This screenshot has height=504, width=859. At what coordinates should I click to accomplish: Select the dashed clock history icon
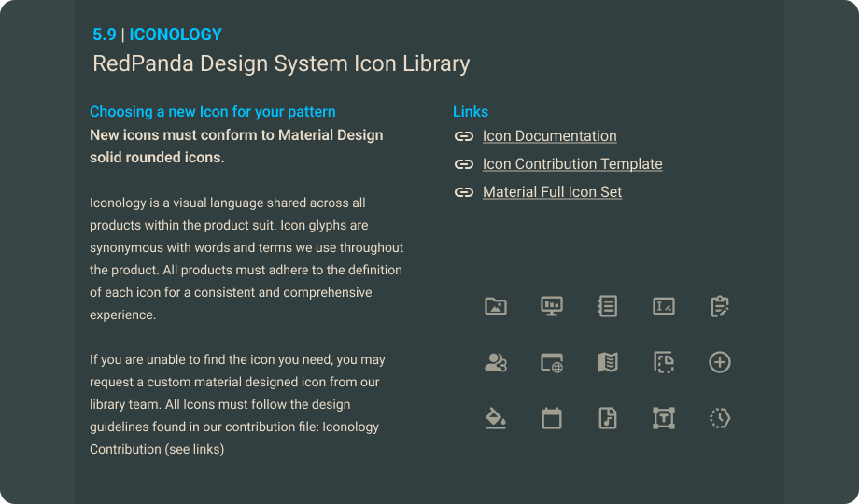pyautogui.click(x=719, y=418)
